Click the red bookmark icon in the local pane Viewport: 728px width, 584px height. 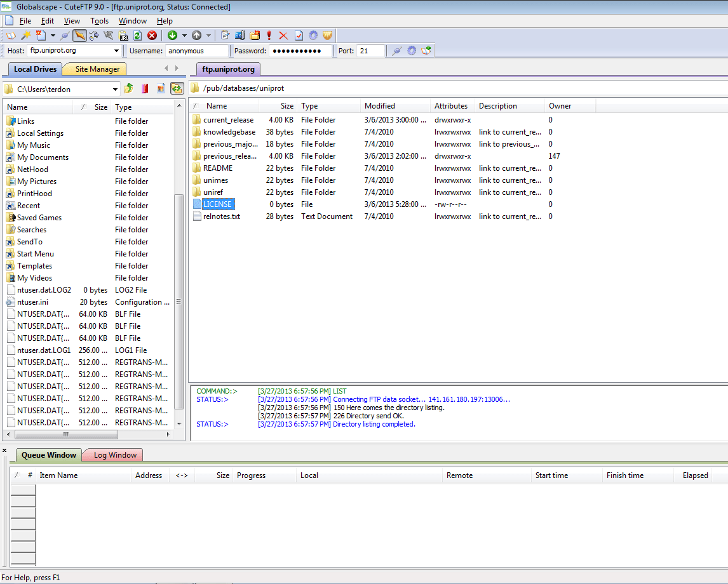(145, 88)
